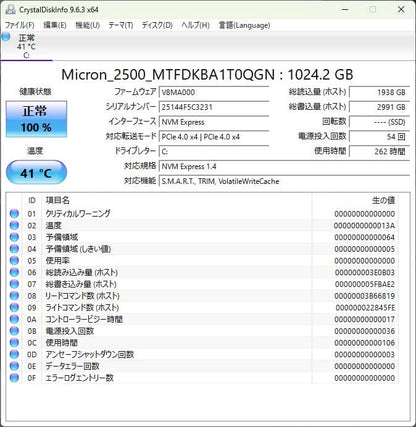Click raw value 000000003E0B03
416x427 pixels.
tap(364, 272)
